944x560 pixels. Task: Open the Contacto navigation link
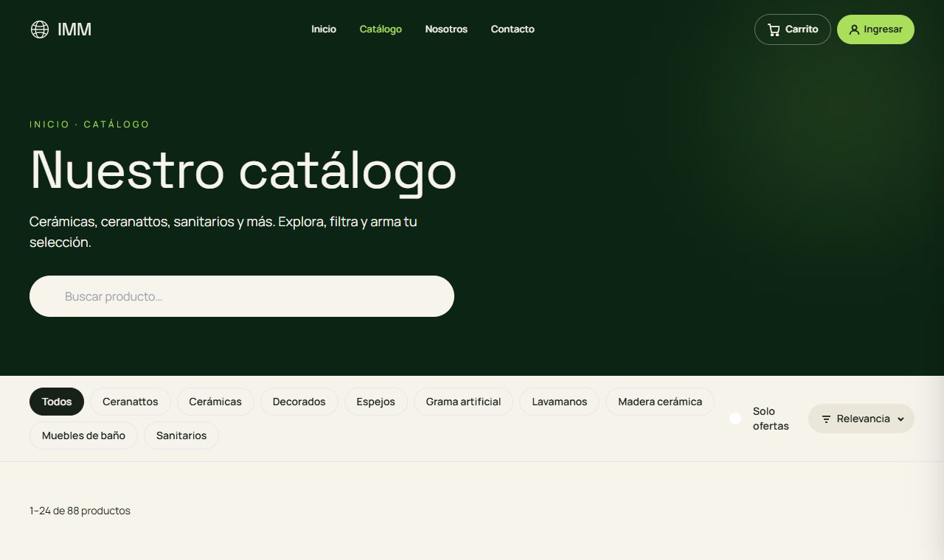click(513, 29)
